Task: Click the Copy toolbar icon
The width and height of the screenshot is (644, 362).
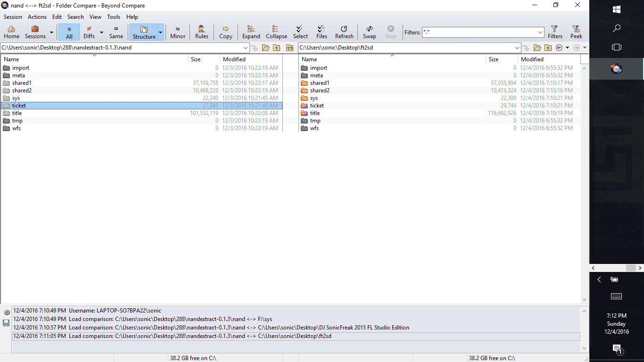Action: pyautogui.click(x=226, y=32)
